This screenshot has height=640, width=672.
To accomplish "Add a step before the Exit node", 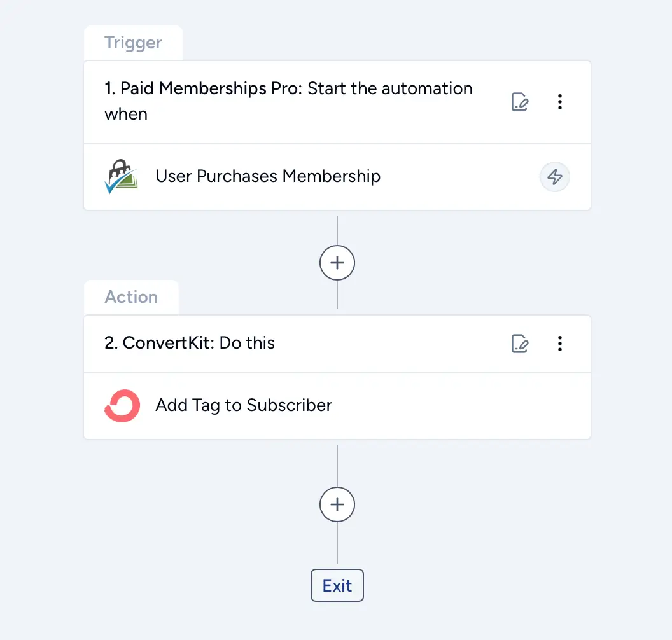I will [x=337, y=504].
